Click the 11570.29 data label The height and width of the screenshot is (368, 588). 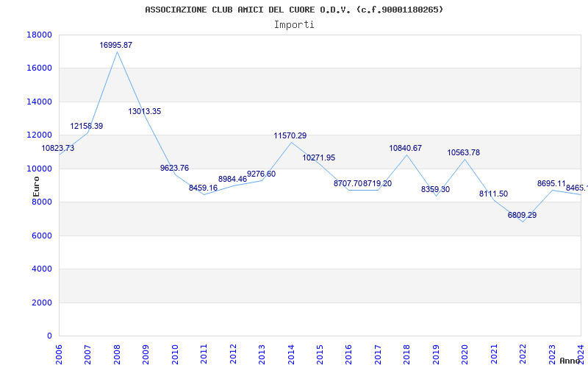tap(290, 136)
